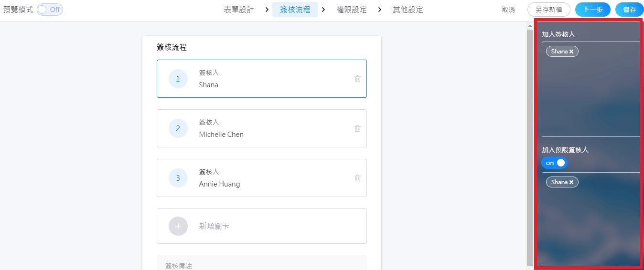The image size is (644, 270).
Task: Click trash icon for Michelle Chen step
Action: pyautogui.click(x=357, y=128)
